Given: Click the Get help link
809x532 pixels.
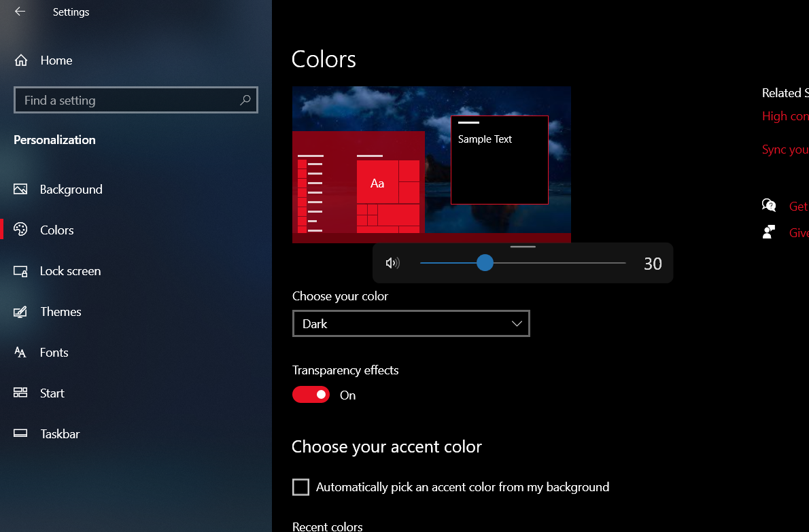Looking at the screenshot, I should 799,206.
